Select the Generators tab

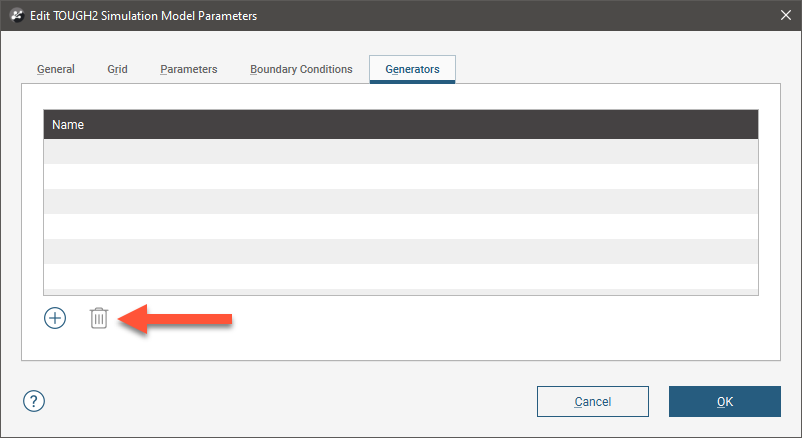pyautogui.click(x=412, y=69)
